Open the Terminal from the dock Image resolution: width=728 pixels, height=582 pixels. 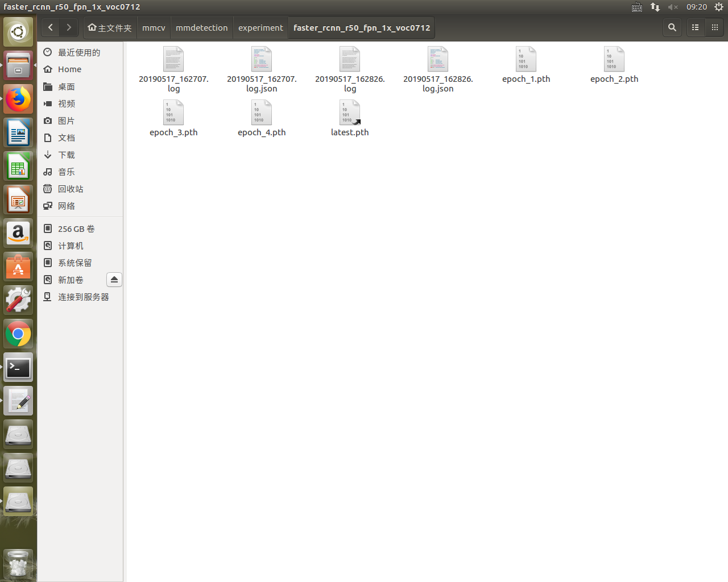(18, 367)
